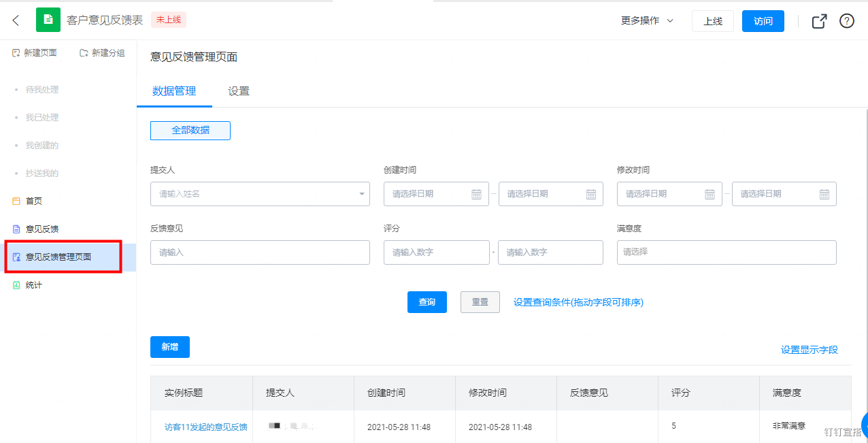868x443 pixels.
Task: Click the 新建页面 button
Action: point(35,53)
